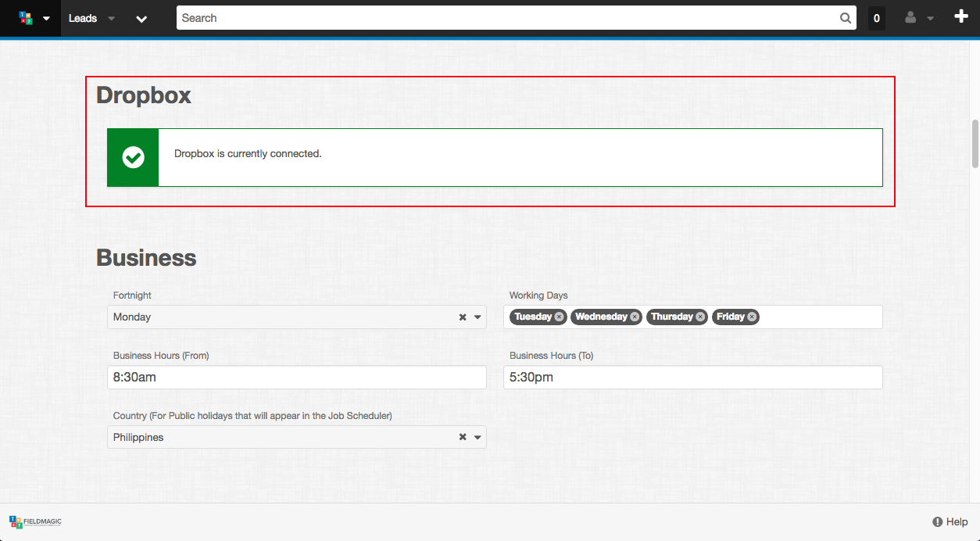Screen dimensions: 980x541
Task: Edit Business Hours To field 5:30pm
Action: coord(693,377)
